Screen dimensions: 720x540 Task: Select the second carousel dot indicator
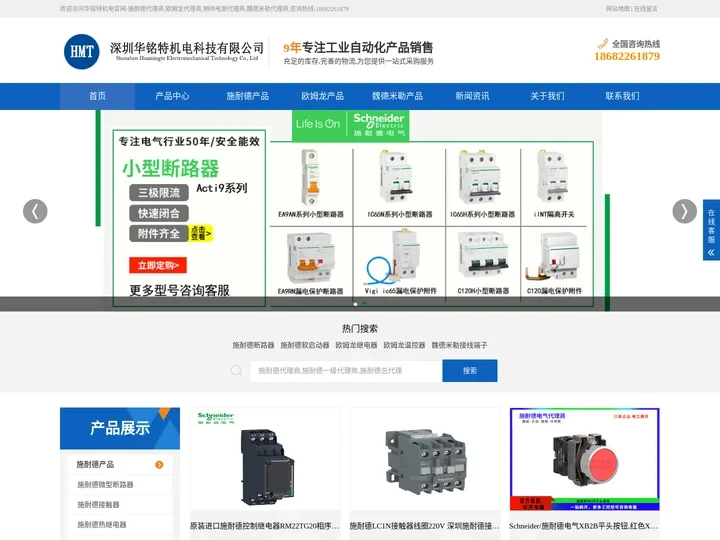365,304
